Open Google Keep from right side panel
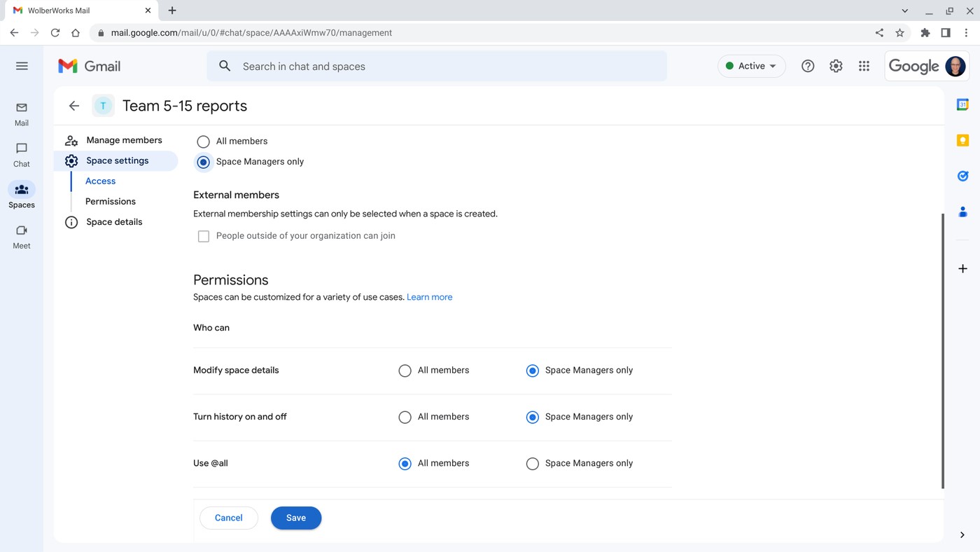This screenshot has height=552, width=980. pyautogui.click(x=962, y=140)
